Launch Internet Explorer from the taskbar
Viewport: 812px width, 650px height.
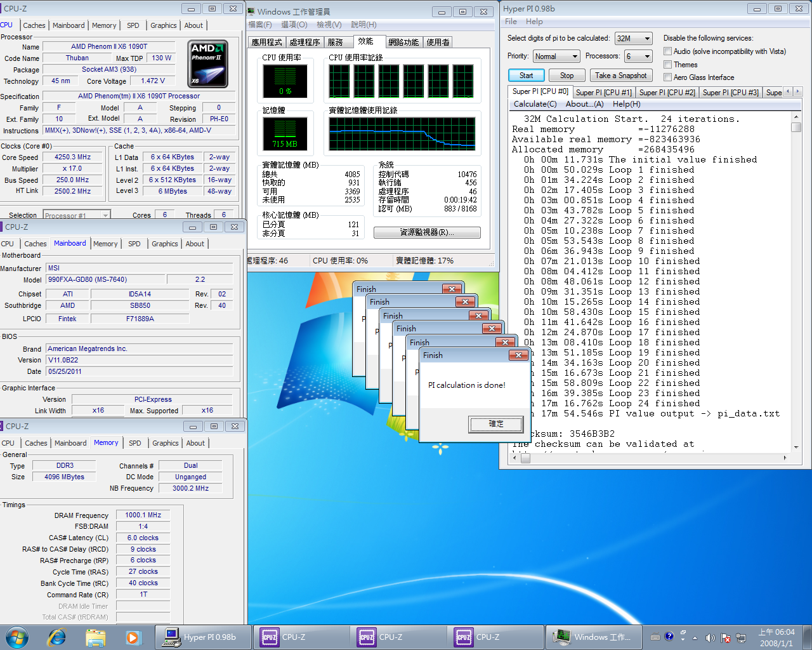pyautogui.click(x=56, y=637)
